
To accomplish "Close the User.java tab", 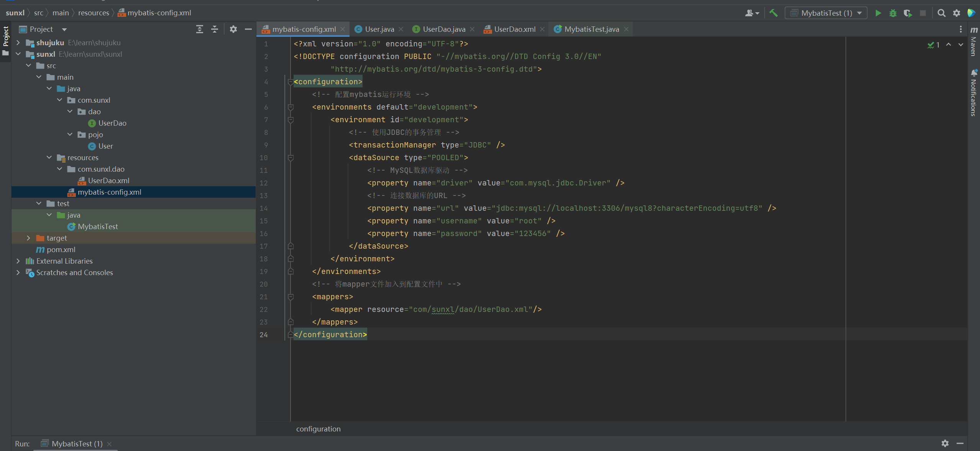I will click(x=401, y=29).
